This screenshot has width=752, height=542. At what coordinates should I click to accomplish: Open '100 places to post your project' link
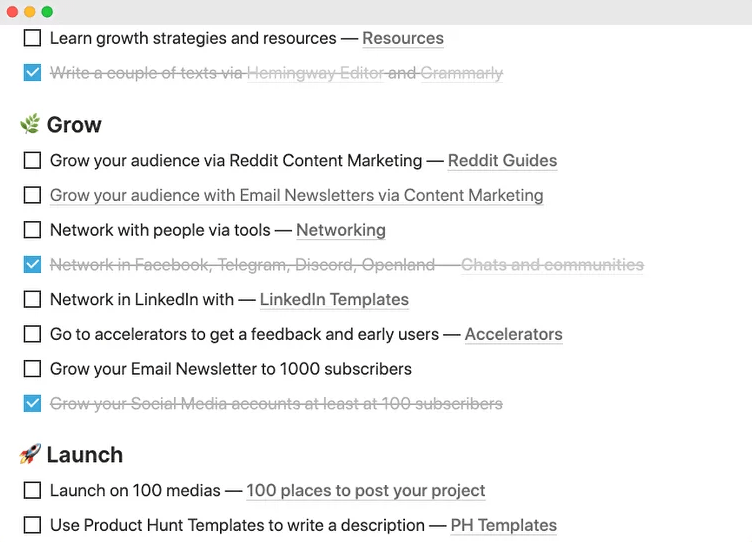coord(365,490)
